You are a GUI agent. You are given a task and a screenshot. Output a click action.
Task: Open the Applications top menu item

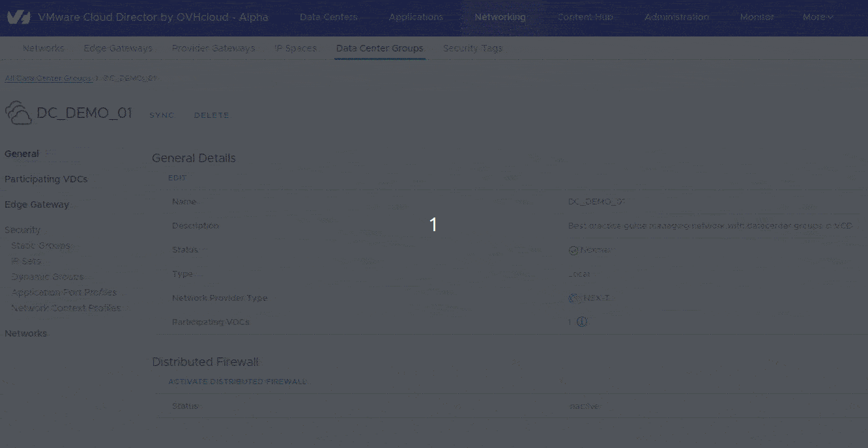pos(416,18)
